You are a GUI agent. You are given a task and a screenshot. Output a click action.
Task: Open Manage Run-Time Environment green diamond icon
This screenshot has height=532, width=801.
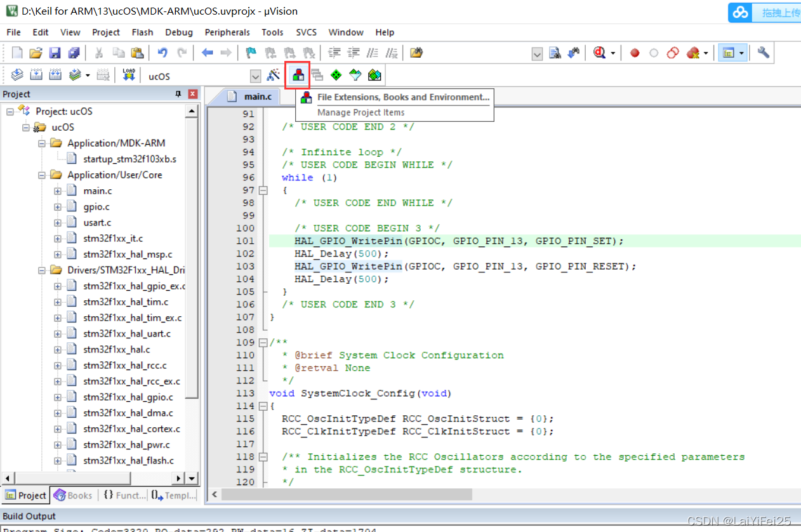click(x=336, y=76)
